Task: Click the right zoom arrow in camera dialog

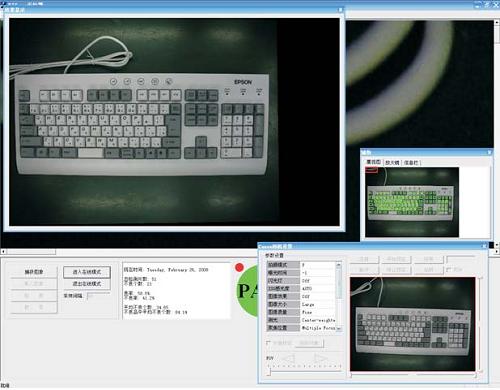Action: [x=321, y=358]
